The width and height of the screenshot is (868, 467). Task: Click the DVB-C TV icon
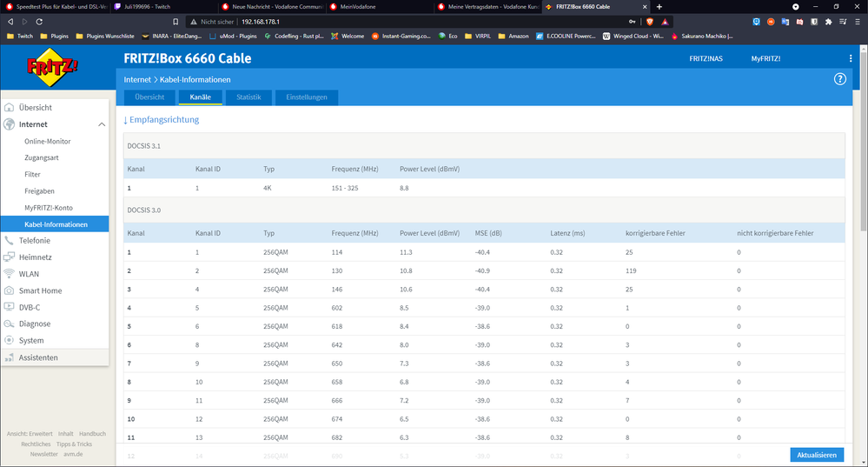click(9, 307)
